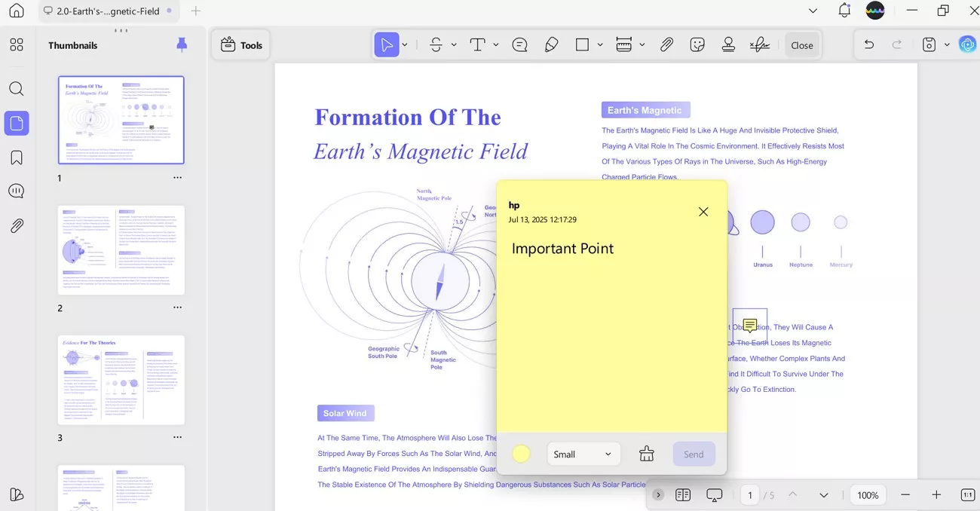The width and height of the screenshot is (980, 511).
Task: Open the Bookmarks panel in the sidebar
Action: click(17, 157)
